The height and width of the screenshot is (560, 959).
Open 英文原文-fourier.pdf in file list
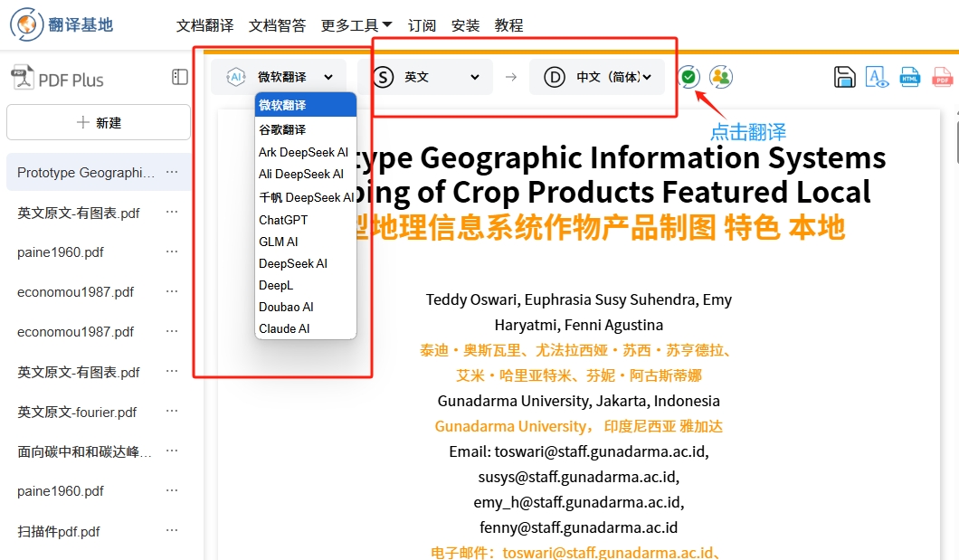77,412
